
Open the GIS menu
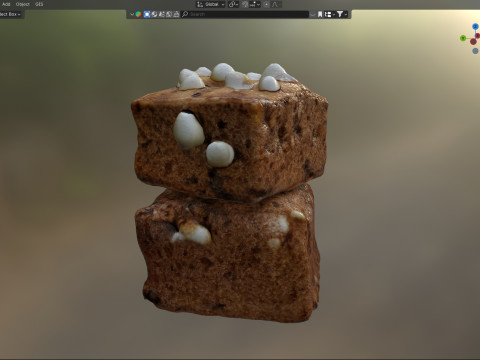pyautogui.click(x=39, y=4)
